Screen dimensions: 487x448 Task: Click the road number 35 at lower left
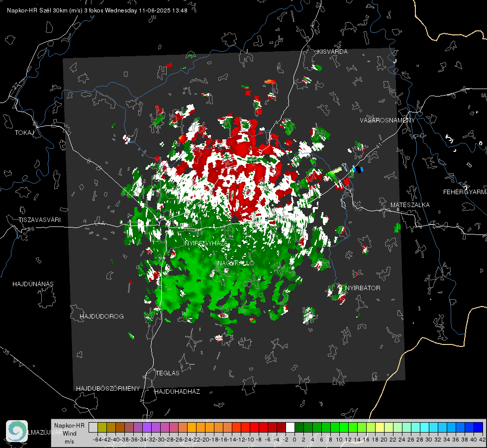[7, 352]
